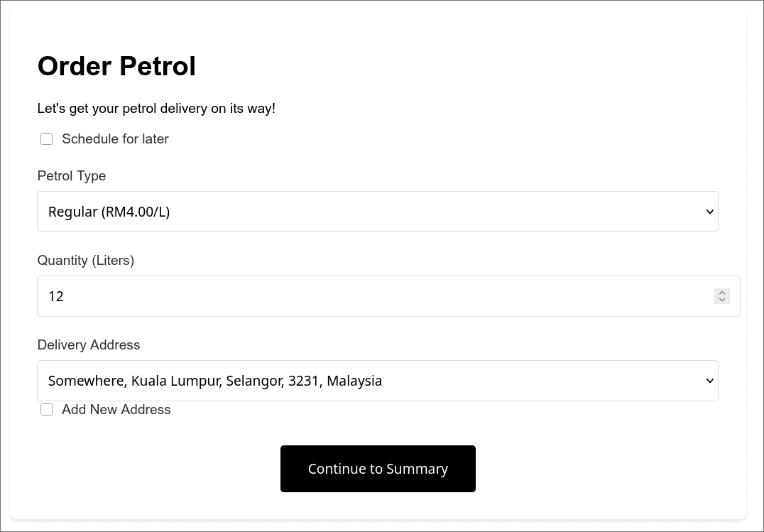This screenshot has width=764, height=532.
Task: Click the Schedule for later label
Action: click(115, 139)
